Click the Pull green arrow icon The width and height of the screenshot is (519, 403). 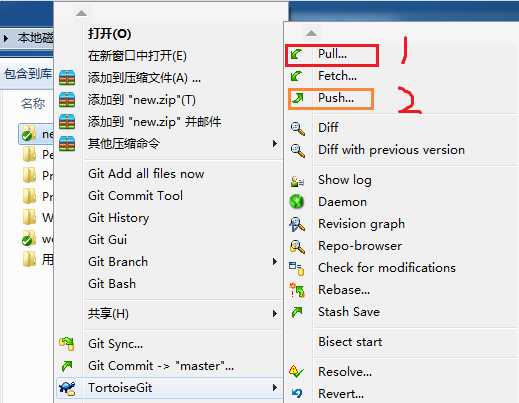click(296, 54)
